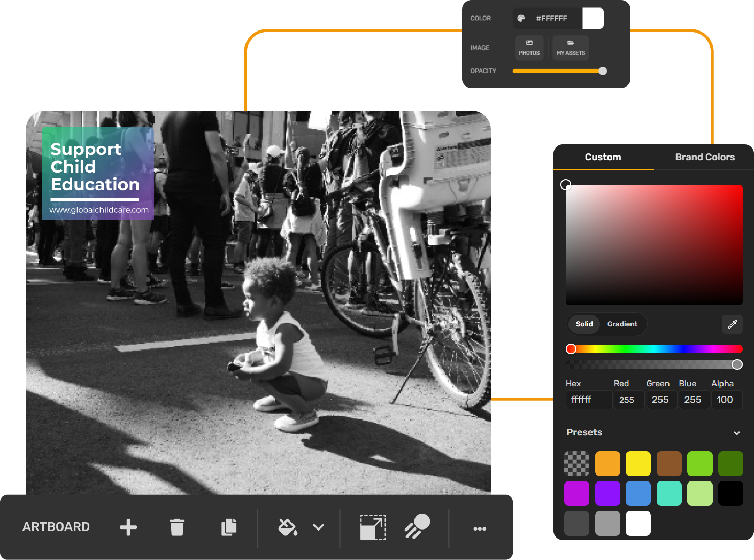Screen dimensions: 754x560
Task: Select the transparent checkered preset swatch
Action: click(x=576, y=463)
